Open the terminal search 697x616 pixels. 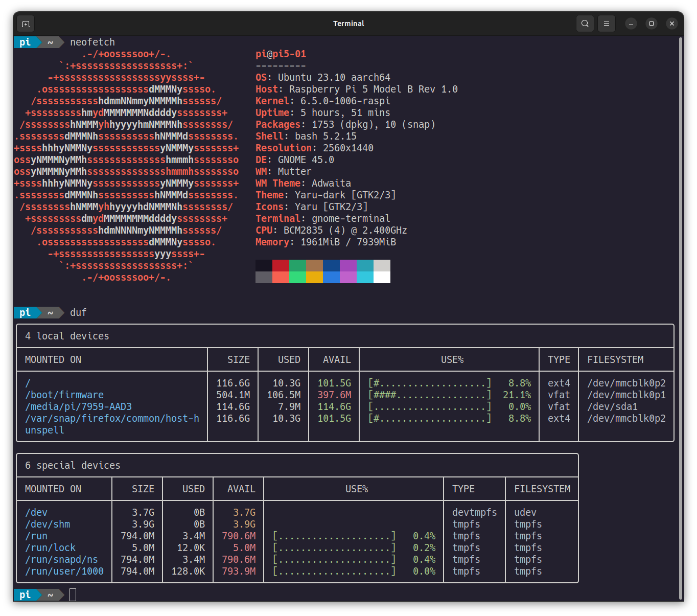tap(585, 24)
